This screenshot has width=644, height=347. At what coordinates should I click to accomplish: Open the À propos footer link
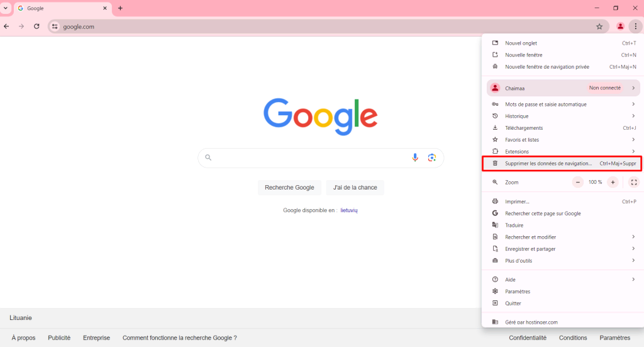[x=23, y=338]
